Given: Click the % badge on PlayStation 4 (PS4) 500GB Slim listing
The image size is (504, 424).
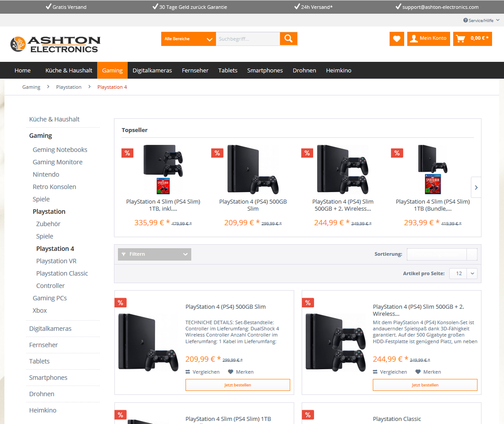Looking at the screenshot, I should tap(121, 303).
